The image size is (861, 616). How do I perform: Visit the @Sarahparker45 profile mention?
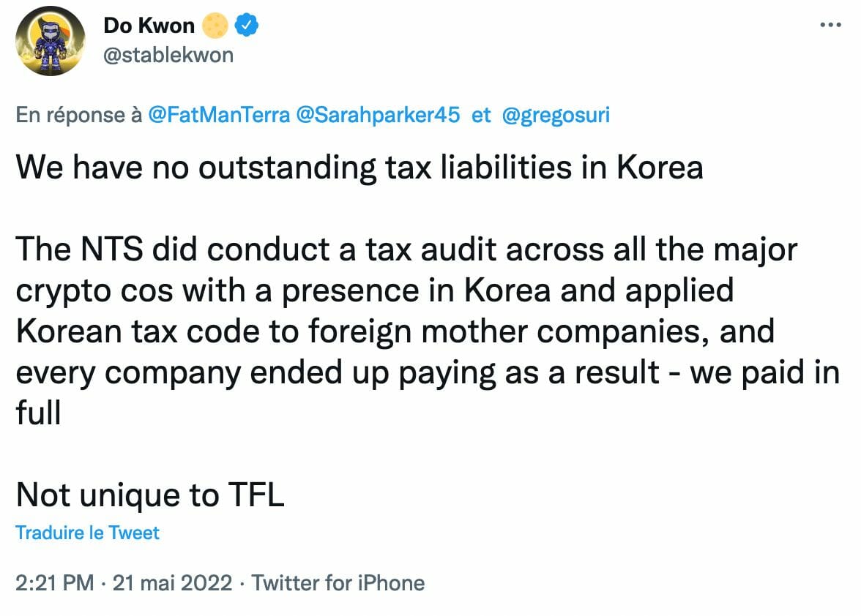click(376, 116)
